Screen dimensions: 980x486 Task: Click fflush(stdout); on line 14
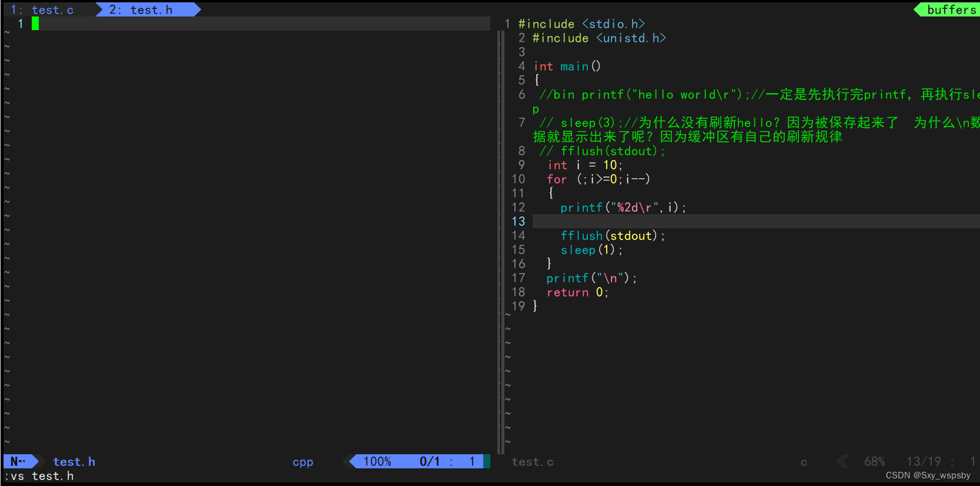click(x=613, y=235)
